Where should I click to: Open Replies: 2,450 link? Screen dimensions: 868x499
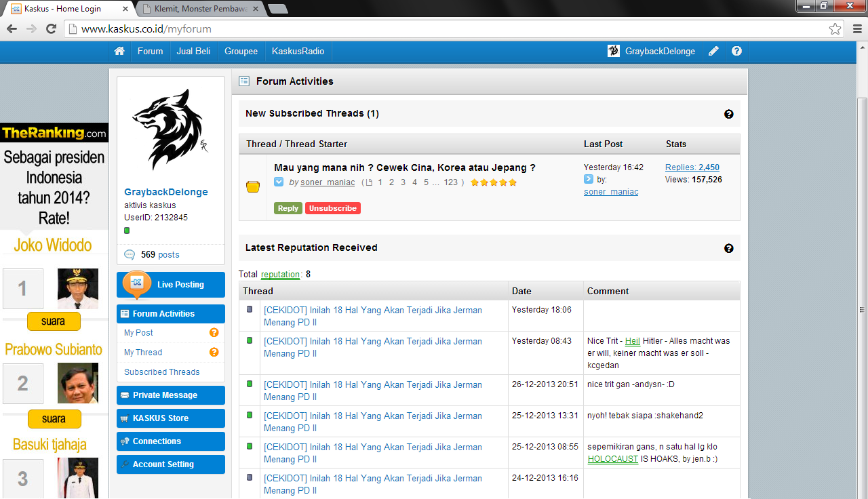pos(692,167)
